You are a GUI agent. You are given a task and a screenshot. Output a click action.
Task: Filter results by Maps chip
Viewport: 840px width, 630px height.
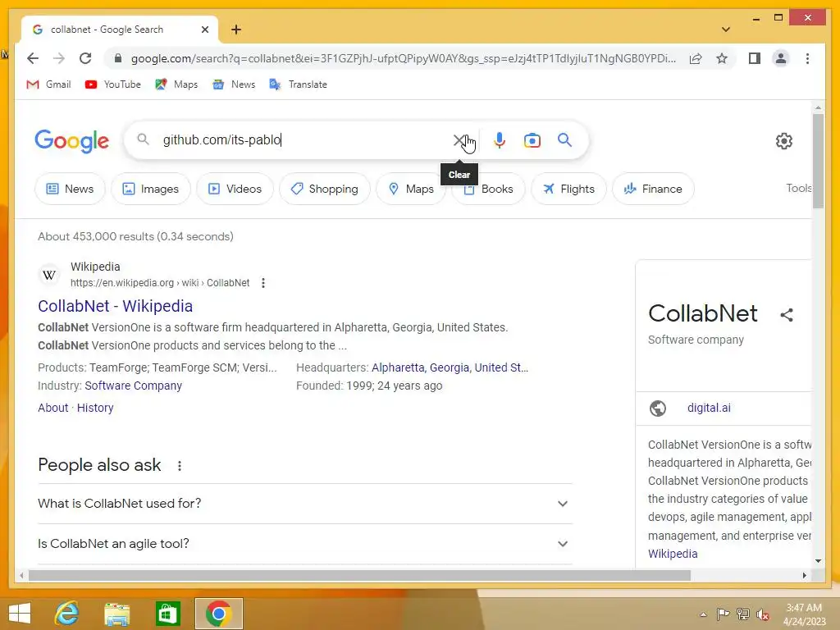click(x=411, y=189)
